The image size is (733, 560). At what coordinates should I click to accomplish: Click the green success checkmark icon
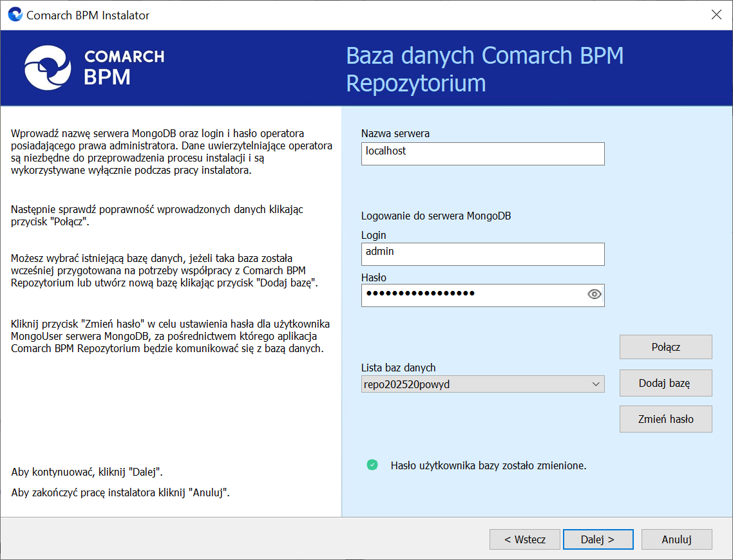(372, 465)
